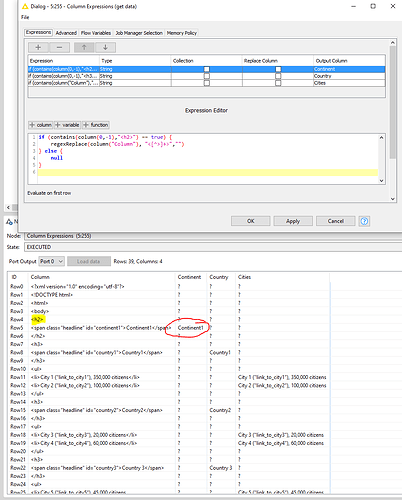The image size is (402, 500).
Task: Select the Country expression row in the table
Action: click(x=206, y=76)
